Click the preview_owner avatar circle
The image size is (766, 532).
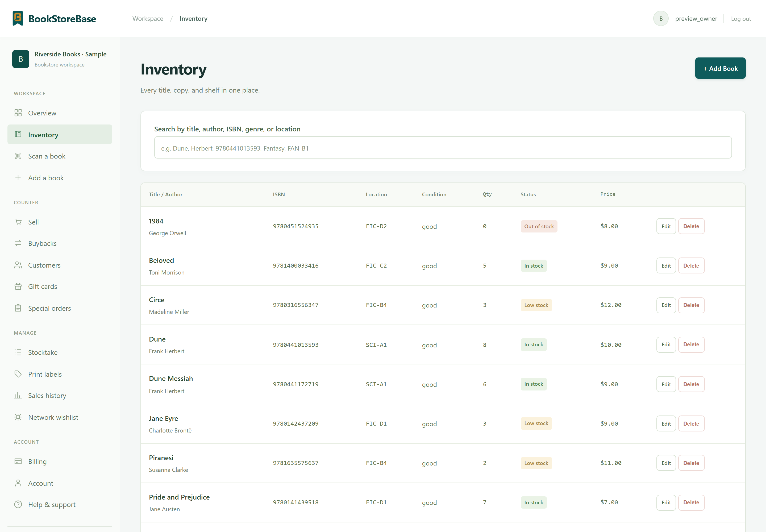click(x=661, y=19)
